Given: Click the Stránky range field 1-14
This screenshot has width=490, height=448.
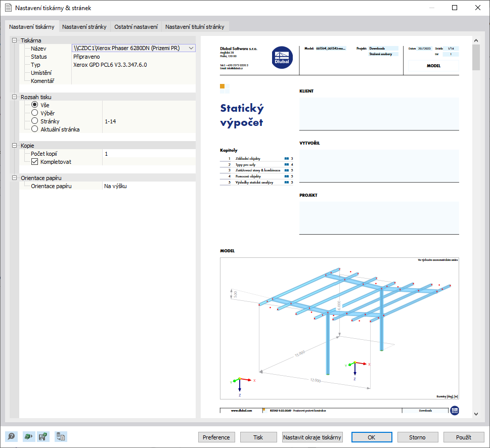Looking at the screenshot, I should (x=149, y=121).
